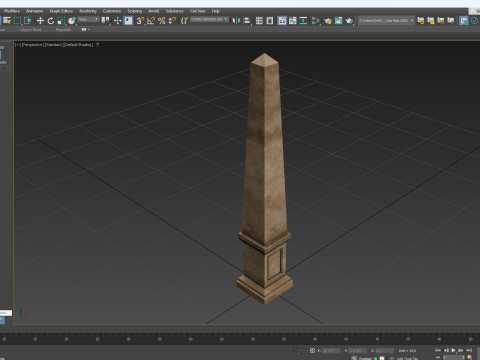Click viewport [+] general menu label
Screen dimensions: 480x360
[18, 45]
